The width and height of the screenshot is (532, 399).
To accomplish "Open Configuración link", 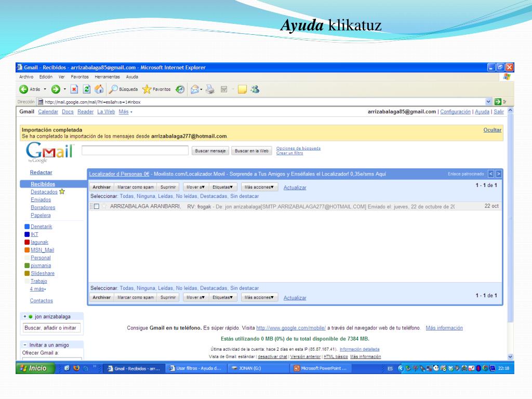I will click(455, 112).
